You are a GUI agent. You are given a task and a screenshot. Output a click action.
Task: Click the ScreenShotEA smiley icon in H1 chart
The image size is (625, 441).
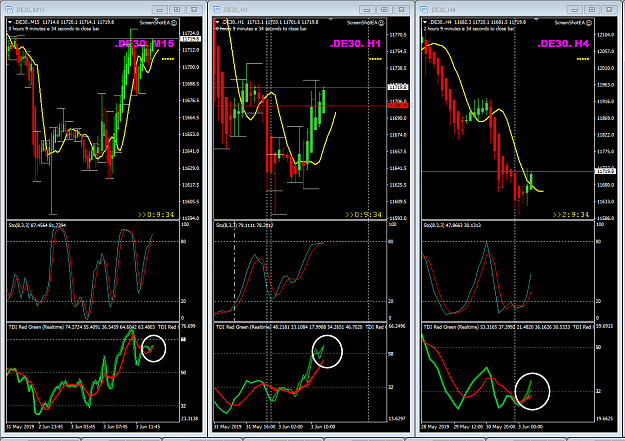pyautogui.click(x=381, y=23)
